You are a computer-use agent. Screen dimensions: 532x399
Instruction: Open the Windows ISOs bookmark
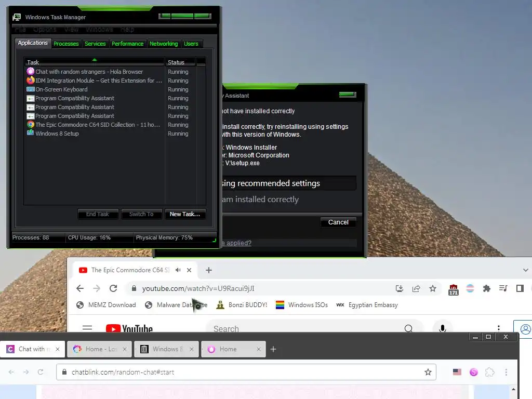(x=302, y=304)
